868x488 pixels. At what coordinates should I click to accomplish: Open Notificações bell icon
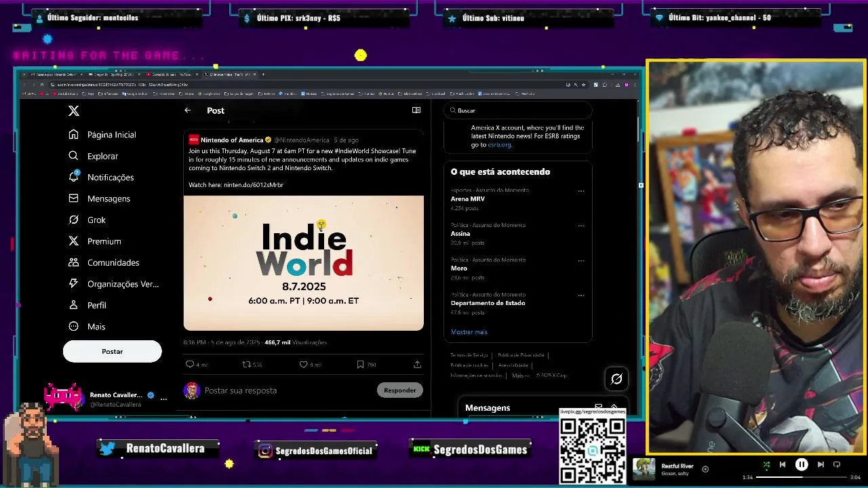(x=74, y=177)
